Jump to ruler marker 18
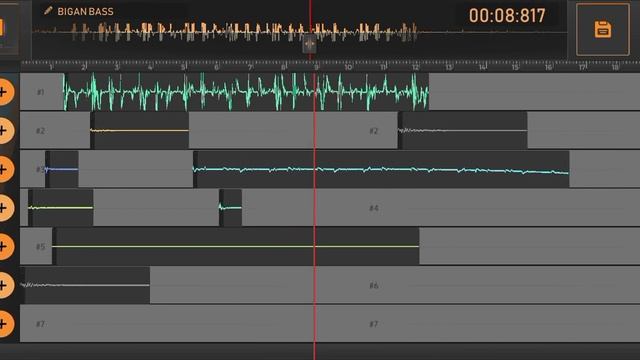Screen dimensions: 640x360 point(615,67)
